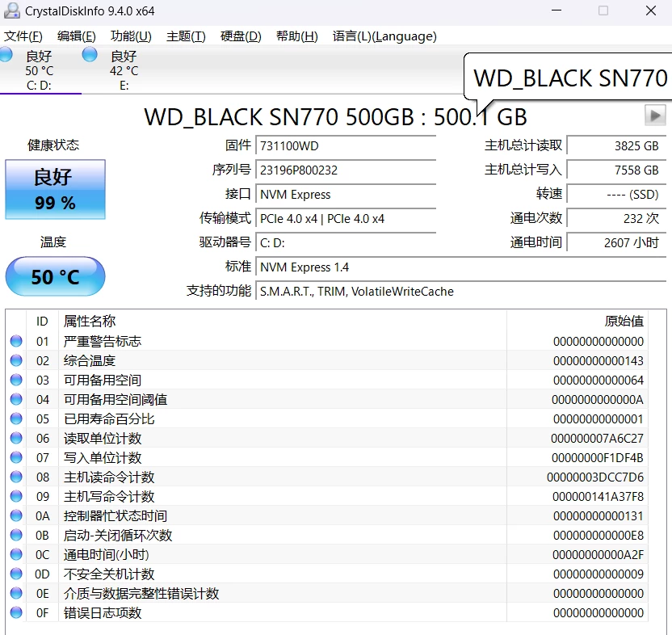Click status orb of row 0A 控制器忙状态时间
This screenshot has height=635, width=672.
click(x=16, y=515)
